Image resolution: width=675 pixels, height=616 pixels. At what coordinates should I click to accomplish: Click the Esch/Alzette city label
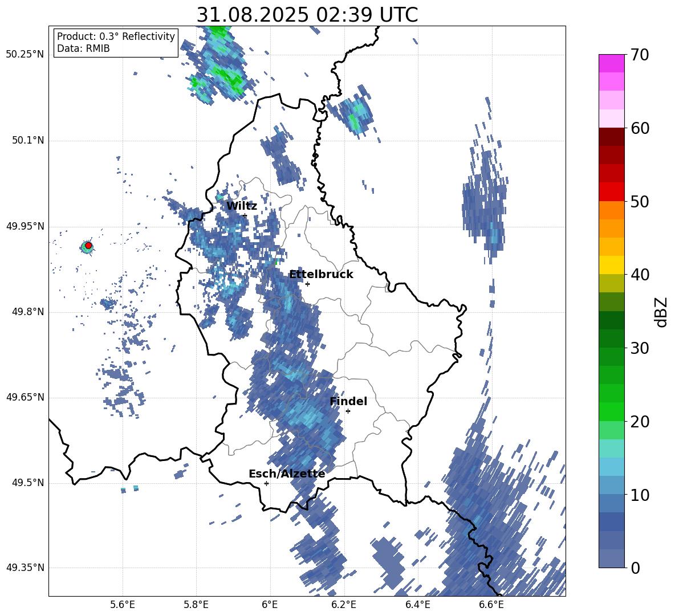point(287,474)
